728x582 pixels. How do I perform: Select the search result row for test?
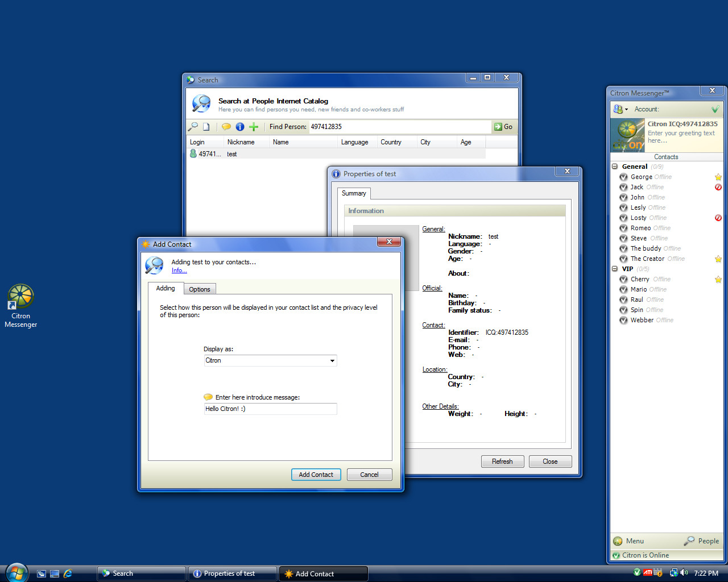pos(337,154)
